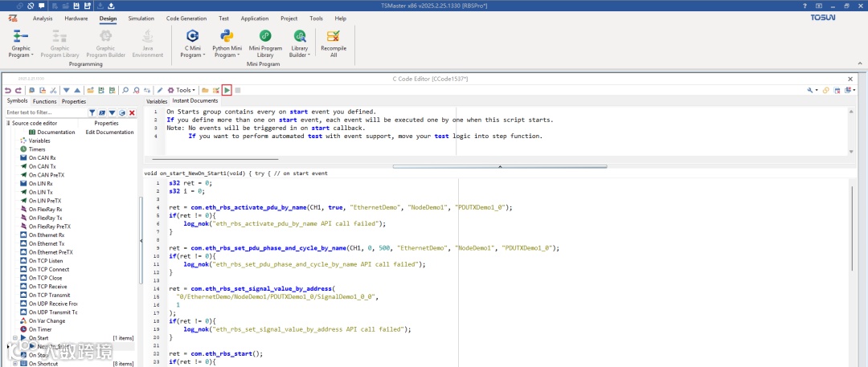868x367 pixels.
Task: Open the Tools dropdown in editor toolbar
Action: point(183,90)
